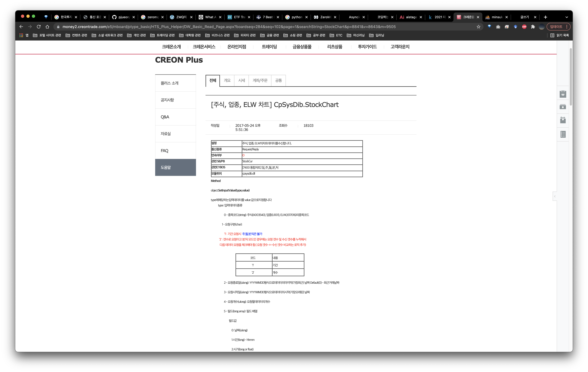Image resolution: width=588 pixels, height=372 pixels.
Task: Open the 대학원 관련 bookmark folder
Action: [x=190, y=35]
